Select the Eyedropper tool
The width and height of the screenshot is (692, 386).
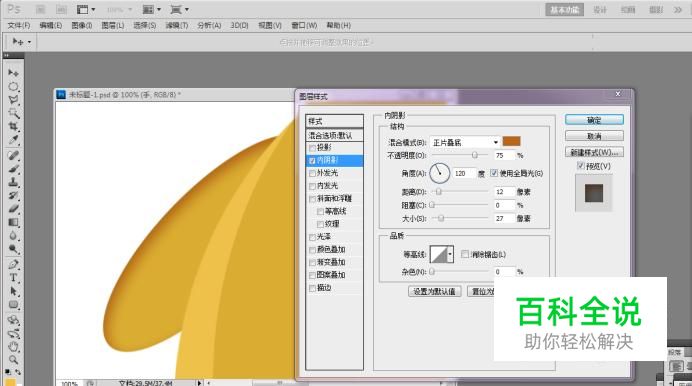point(13,140)
